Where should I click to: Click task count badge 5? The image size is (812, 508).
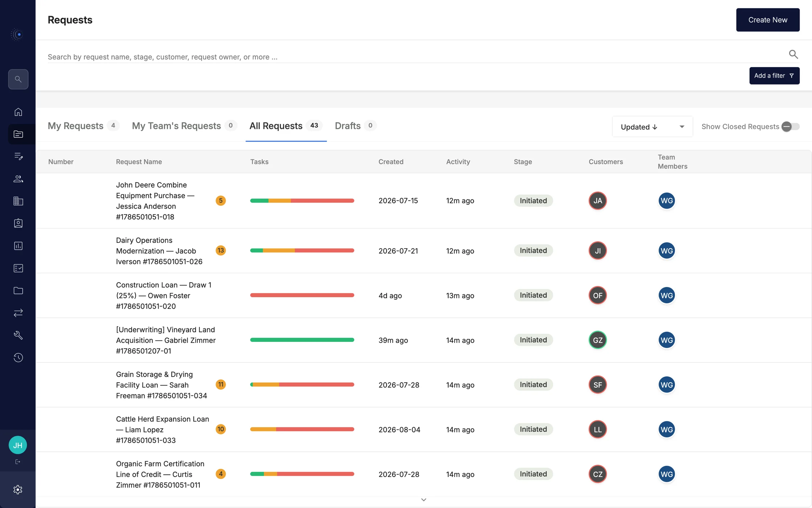tap(220, 200)
